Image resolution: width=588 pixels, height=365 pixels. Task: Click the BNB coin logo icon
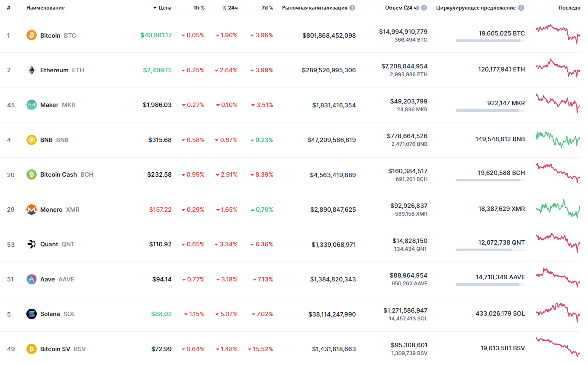pos(32,140)
